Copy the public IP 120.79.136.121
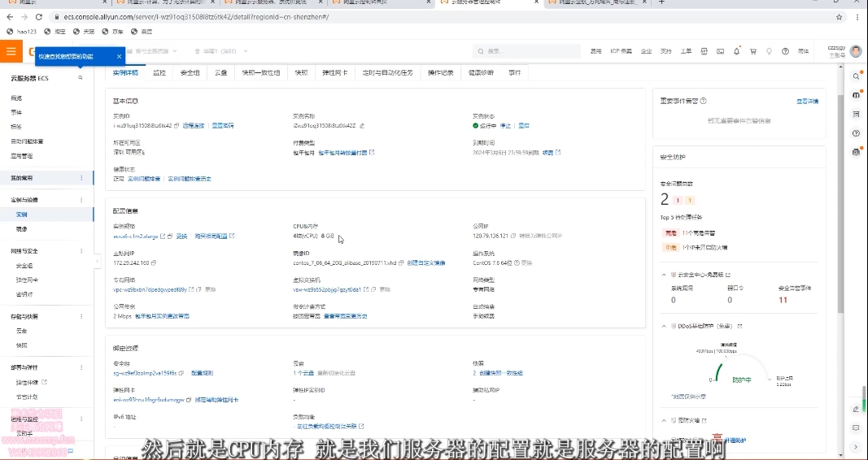The height and width of the screenshot is (460, 868). 513,236
